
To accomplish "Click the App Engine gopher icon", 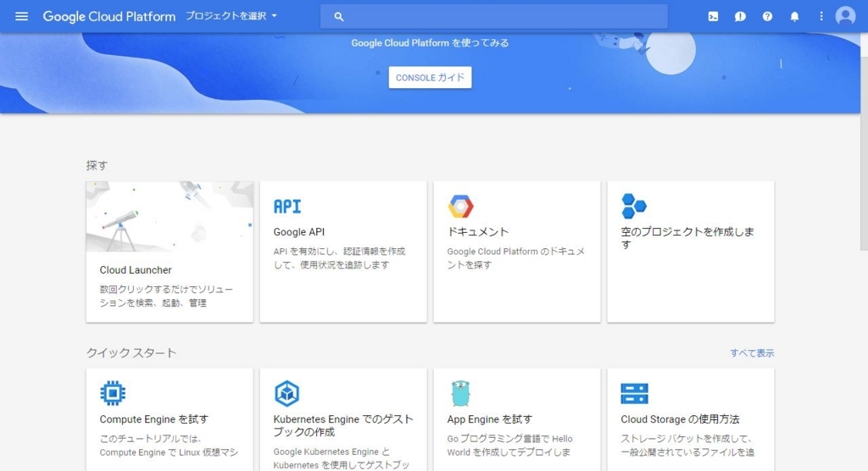I will (x=460, y=394).
